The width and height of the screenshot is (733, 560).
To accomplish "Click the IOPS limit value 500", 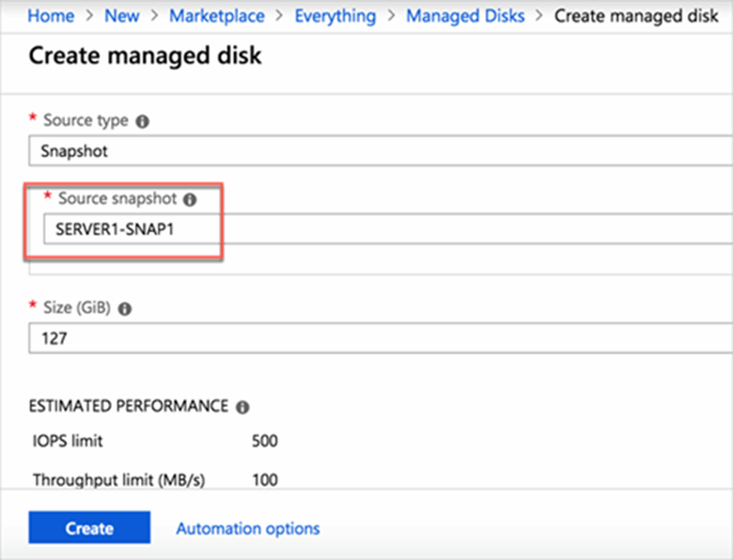I will [x=265, y=441].
